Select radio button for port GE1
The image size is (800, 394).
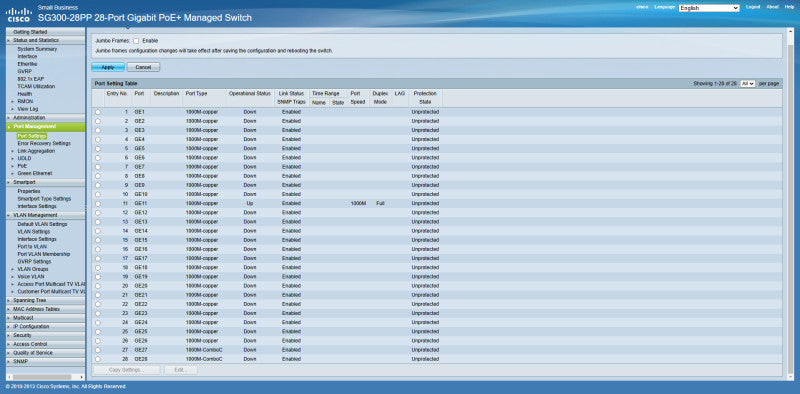[x=97, y=112]
